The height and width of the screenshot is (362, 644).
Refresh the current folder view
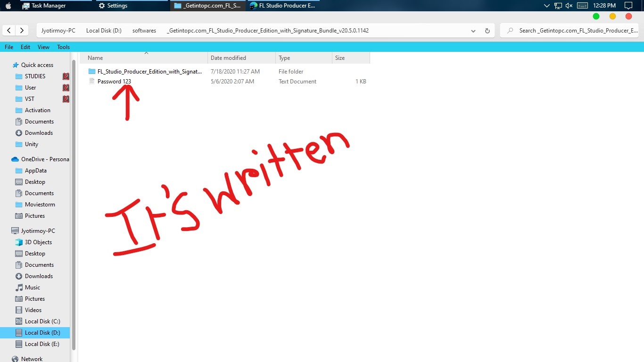tap(487, 31)
